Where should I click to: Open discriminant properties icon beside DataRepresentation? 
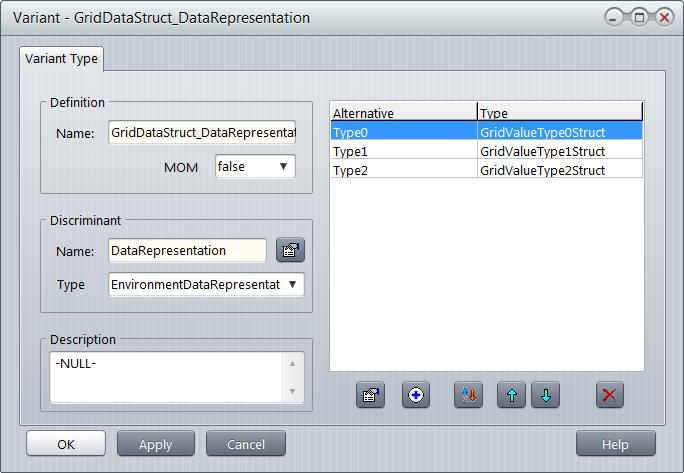289,251
